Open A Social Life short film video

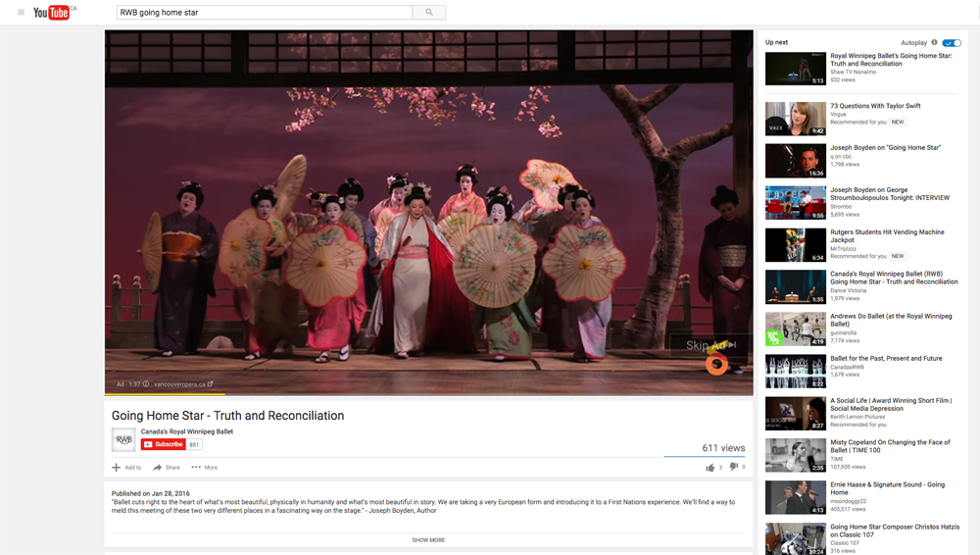coord(891,404)
